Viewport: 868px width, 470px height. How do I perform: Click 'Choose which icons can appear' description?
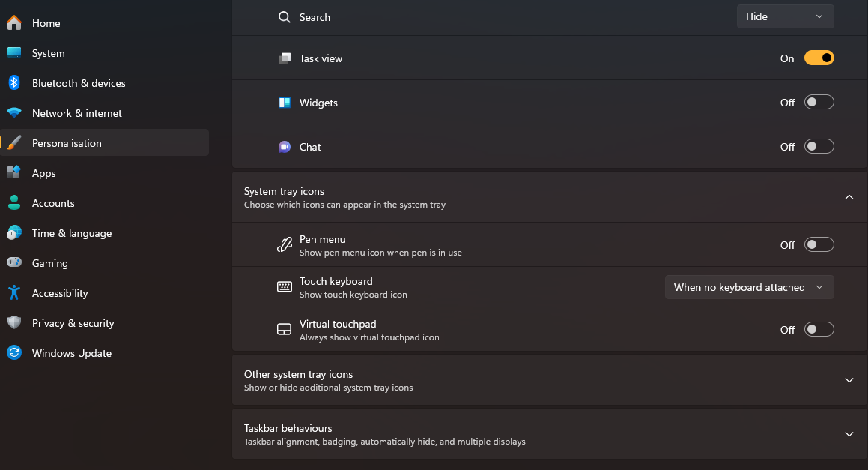(x=345, y=205)
